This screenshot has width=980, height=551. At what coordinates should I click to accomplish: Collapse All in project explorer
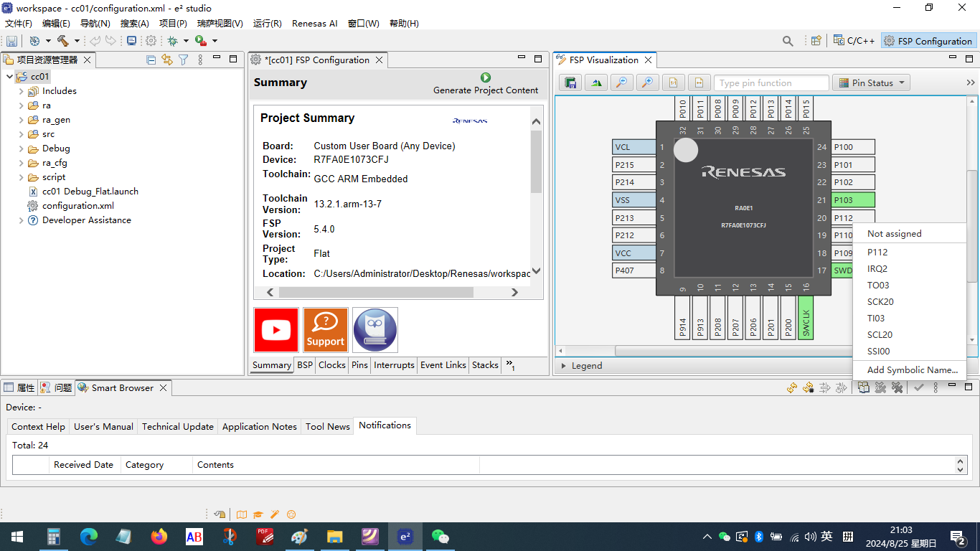pos(151,60)
